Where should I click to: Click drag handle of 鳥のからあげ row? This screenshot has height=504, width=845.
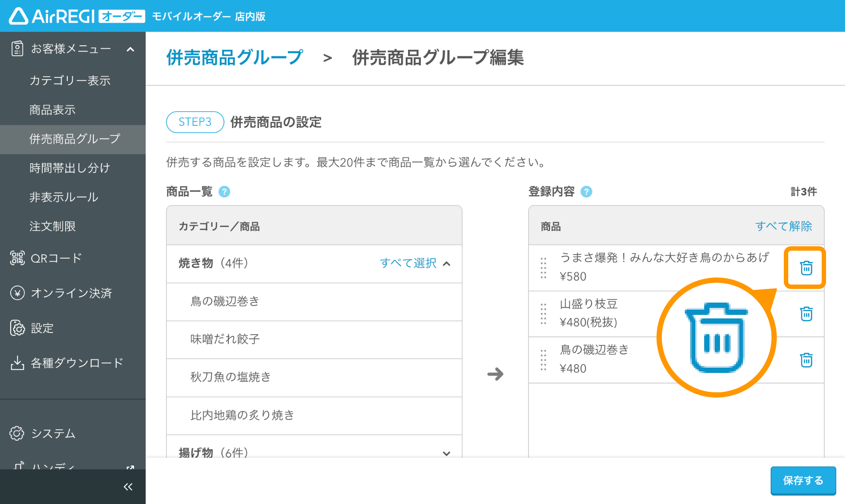coord(544,268)
